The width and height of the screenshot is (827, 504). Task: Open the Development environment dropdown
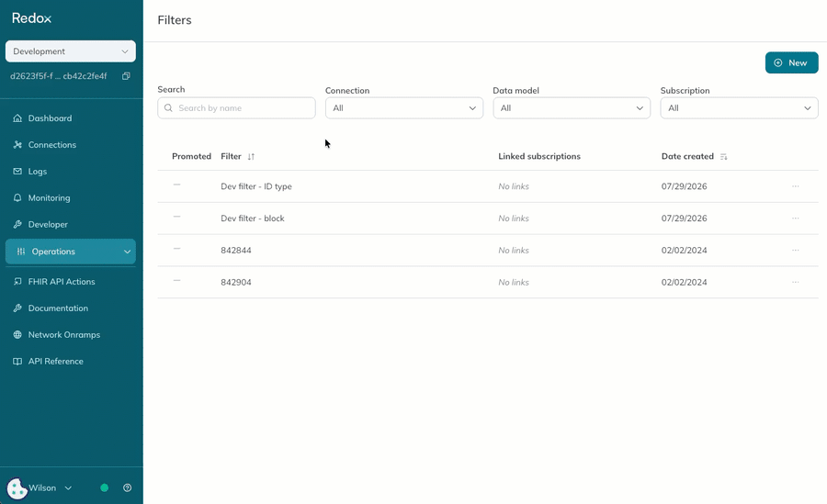pos(71,51)
